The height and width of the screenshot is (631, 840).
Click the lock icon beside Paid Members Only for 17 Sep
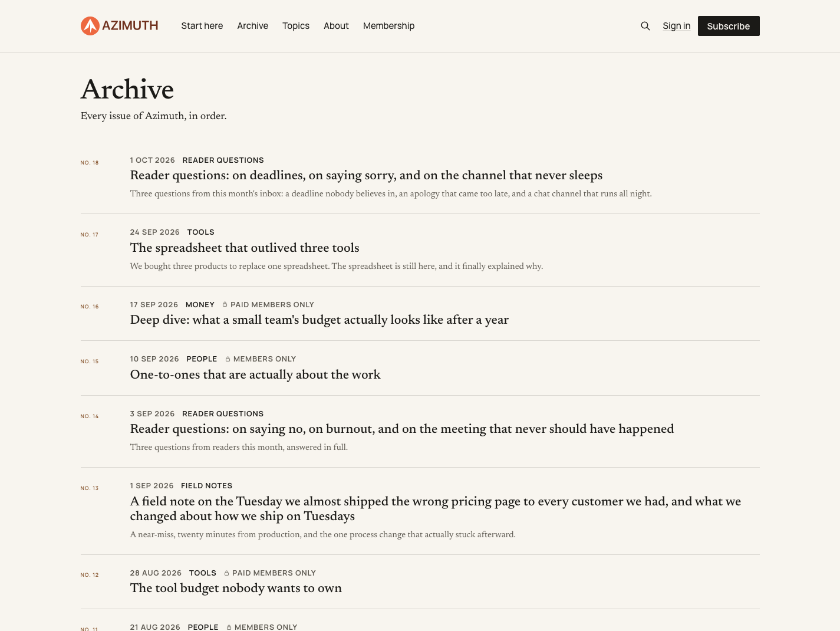(225, 305)
